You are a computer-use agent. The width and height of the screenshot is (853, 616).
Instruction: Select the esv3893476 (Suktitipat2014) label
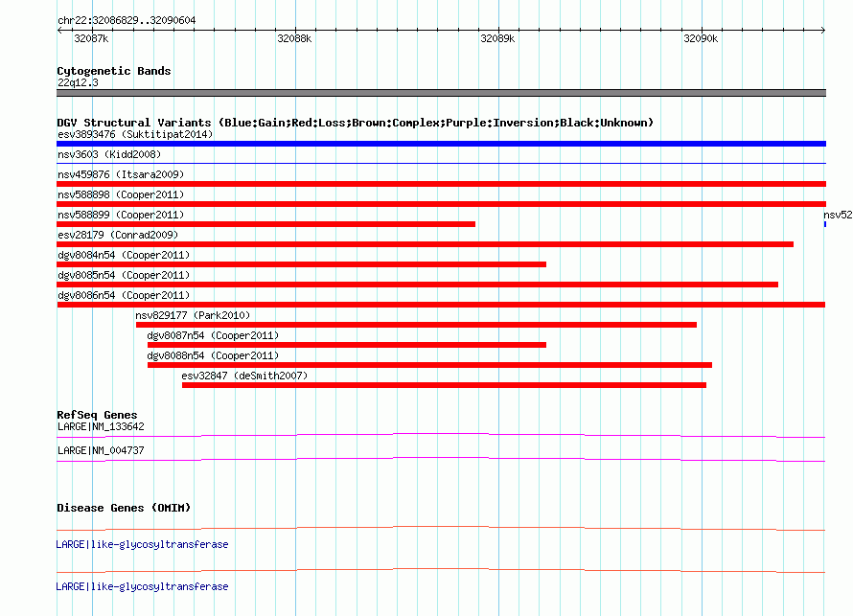(x=135, y=134)
